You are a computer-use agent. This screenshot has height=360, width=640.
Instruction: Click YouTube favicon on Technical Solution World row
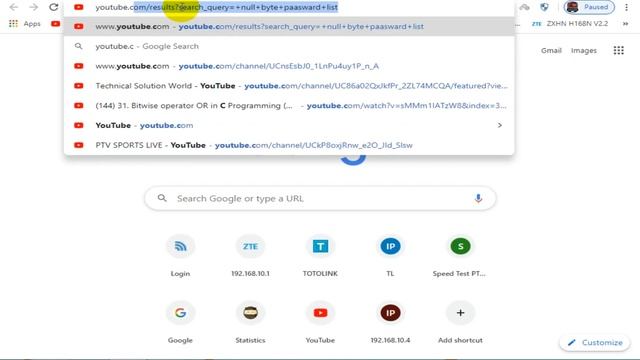pos(78,86)
